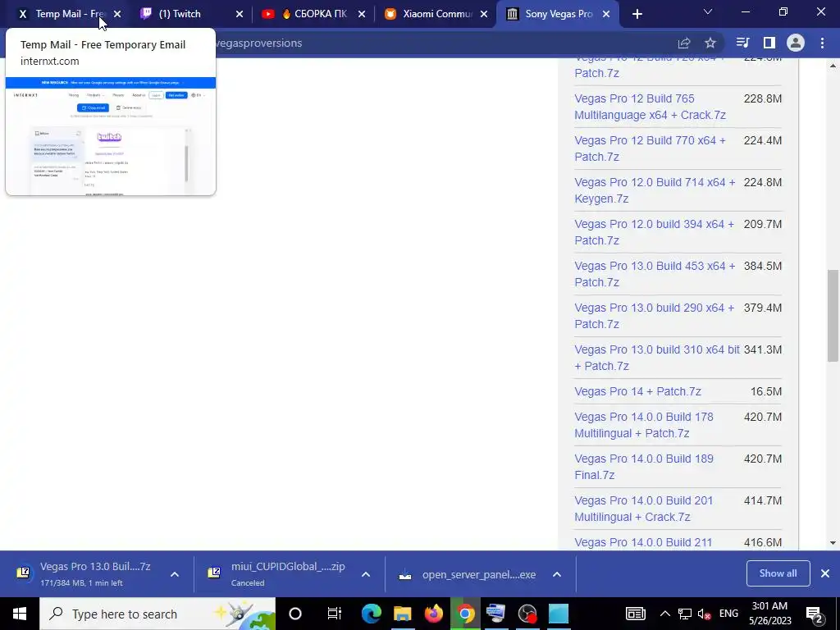Launch Firefox from the taskbar

pos(433,614)
